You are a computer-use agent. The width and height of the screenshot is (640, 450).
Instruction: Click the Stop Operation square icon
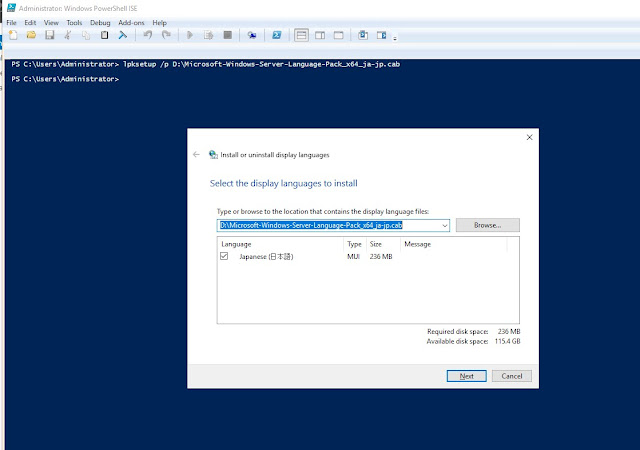[228, 35]
